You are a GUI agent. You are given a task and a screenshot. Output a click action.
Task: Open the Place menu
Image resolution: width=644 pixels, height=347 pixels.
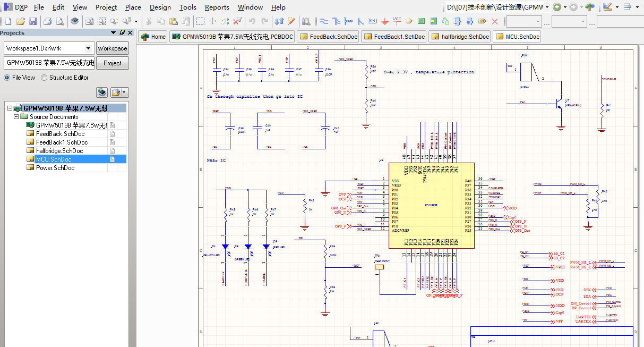click(133, 7)
